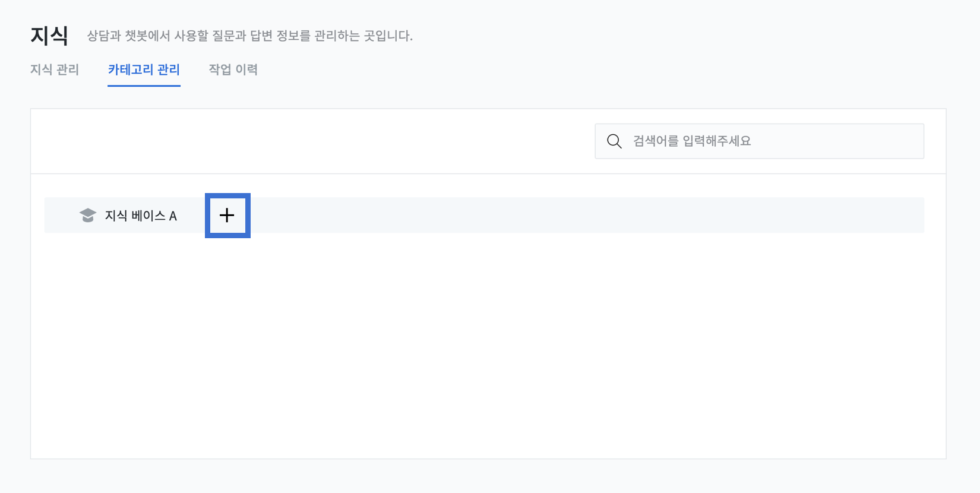Click the page description text under the title
This screenshot has height=493, width=980.
click(249, 36)
